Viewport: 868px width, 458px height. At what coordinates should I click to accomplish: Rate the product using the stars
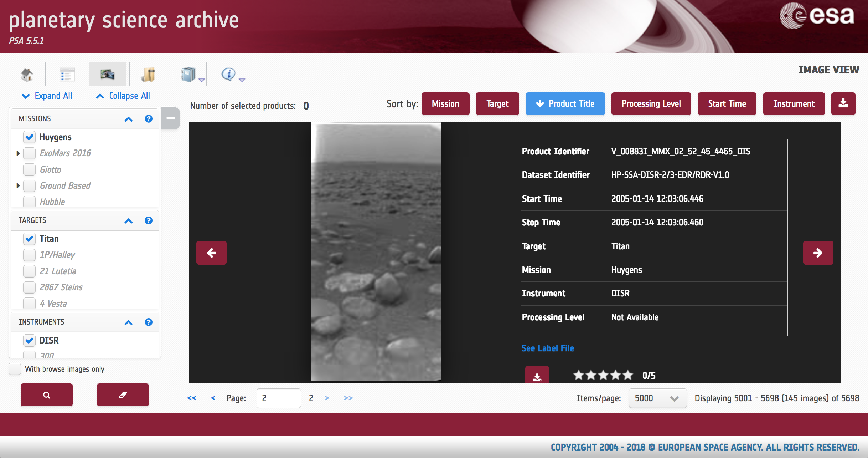coord(603,375)
